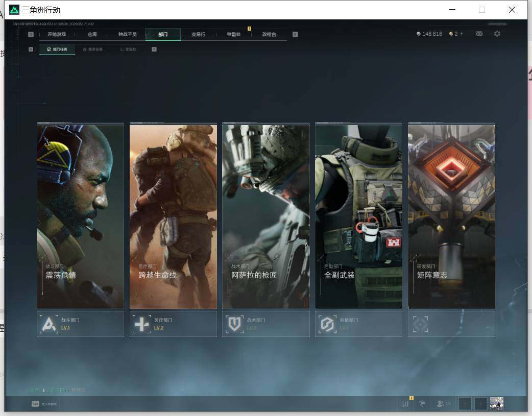
Task: Click the 战术部门 level panel
Action: [x=266, y=324]
